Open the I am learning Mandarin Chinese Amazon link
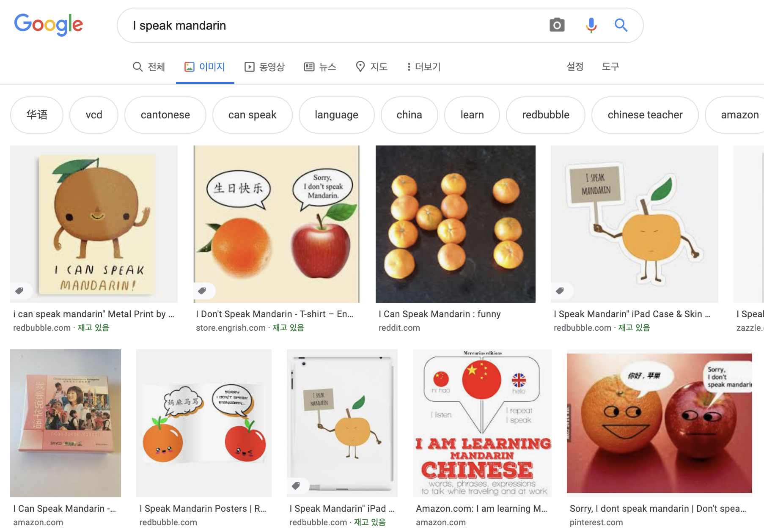 pos(481,509)
